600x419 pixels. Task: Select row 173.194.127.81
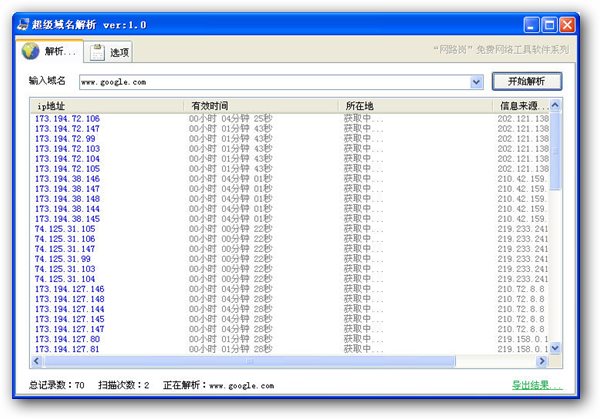coord(290,349)
